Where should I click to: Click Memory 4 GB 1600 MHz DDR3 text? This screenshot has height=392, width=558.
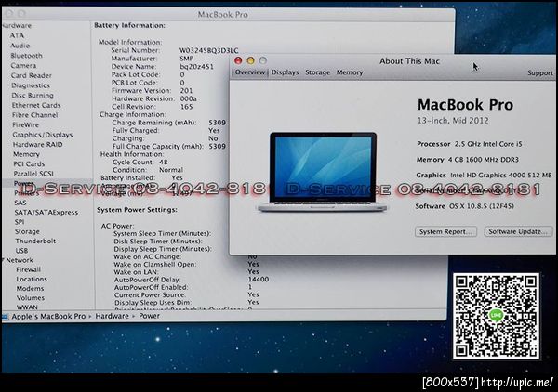(468, 160)
